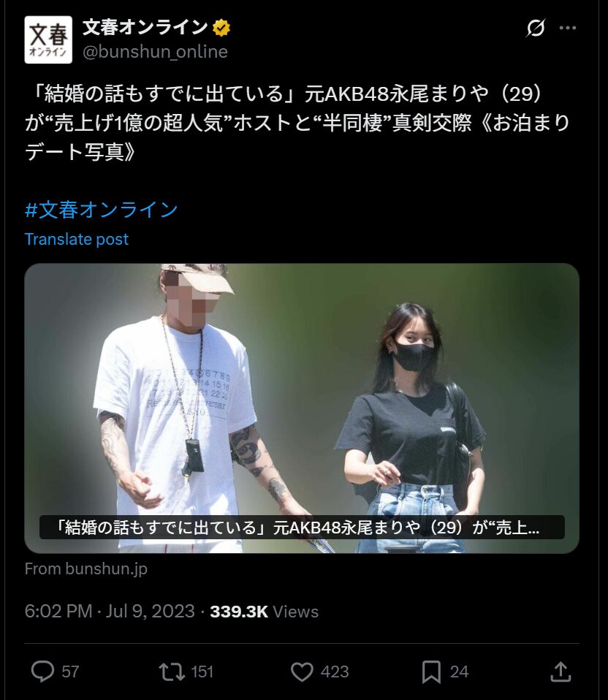Repost using the retweet arrows icon

pos(172,672)
